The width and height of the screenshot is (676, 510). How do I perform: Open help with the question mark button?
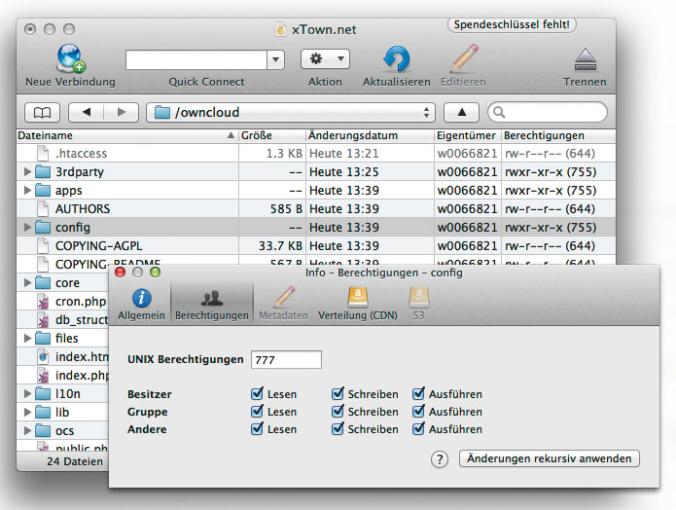coord(439,460)
